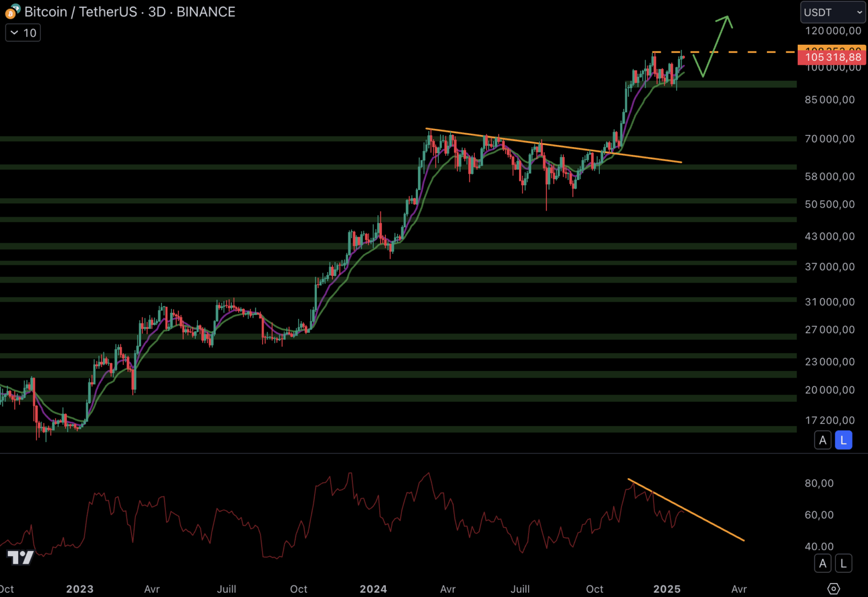
Task: Toggle log scale on the RSI pane
Action: point(843,563)
